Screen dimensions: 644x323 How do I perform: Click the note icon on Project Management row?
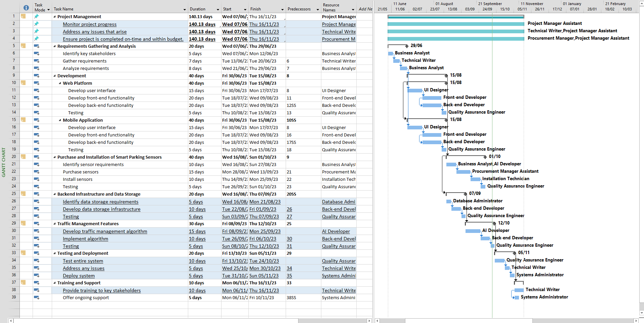[x=23, y=16]
